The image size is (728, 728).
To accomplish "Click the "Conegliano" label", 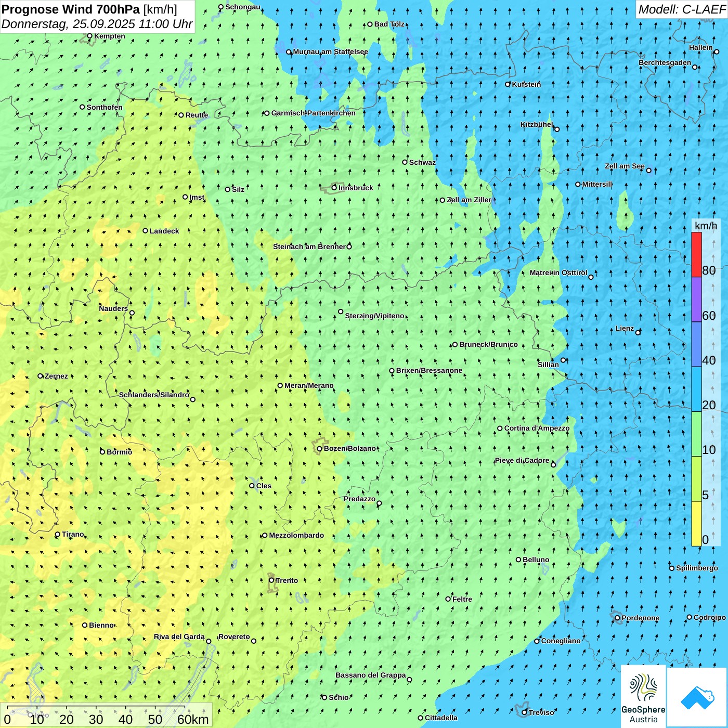I will click(x=561, y=641).
